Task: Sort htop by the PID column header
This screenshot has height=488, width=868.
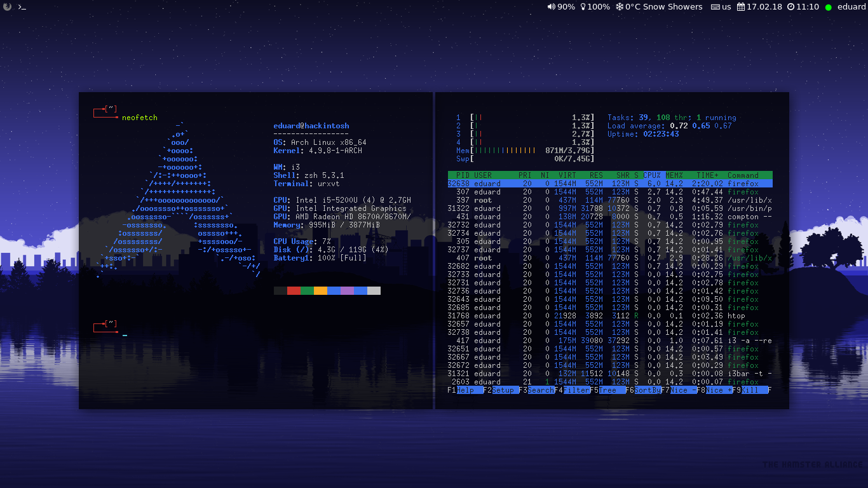Action: coord(463,175)
